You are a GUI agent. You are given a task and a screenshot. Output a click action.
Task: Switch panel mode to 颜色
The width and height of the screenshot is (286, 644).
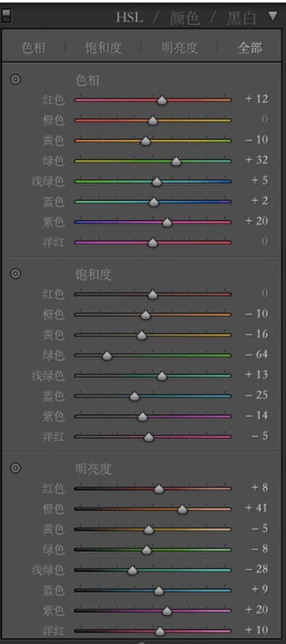[185, 18]
